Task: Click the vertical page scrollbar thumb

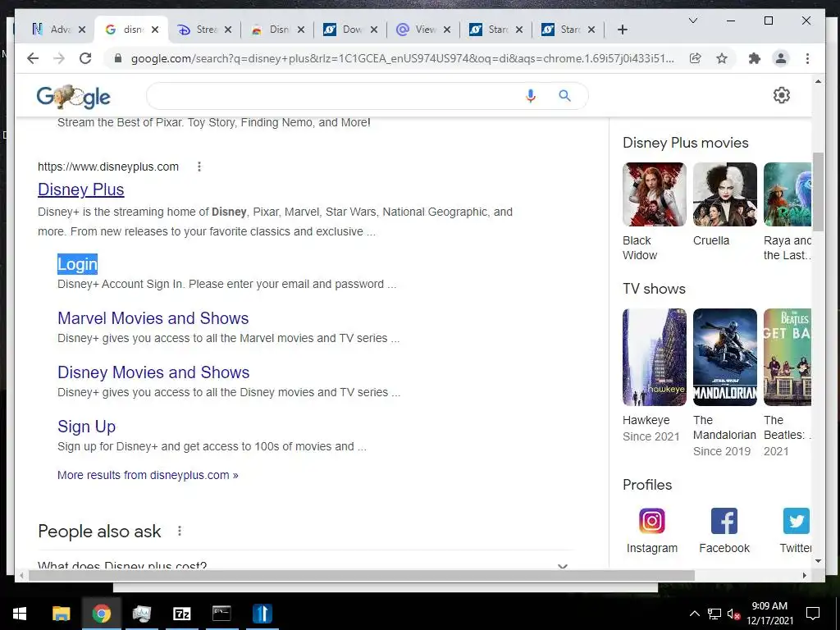Action: [818, 191]
